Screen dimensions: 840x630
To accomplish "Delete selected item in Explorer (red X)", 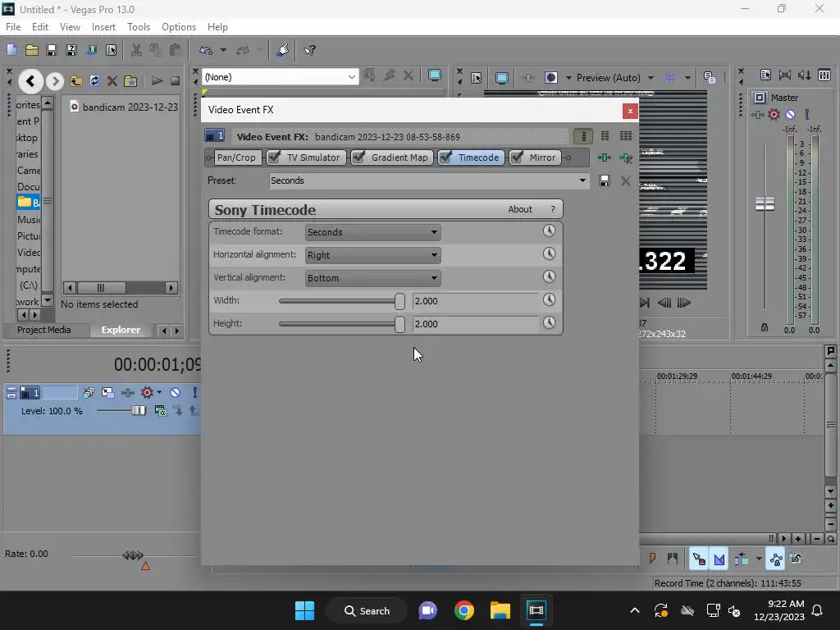I will click(112, 81).
